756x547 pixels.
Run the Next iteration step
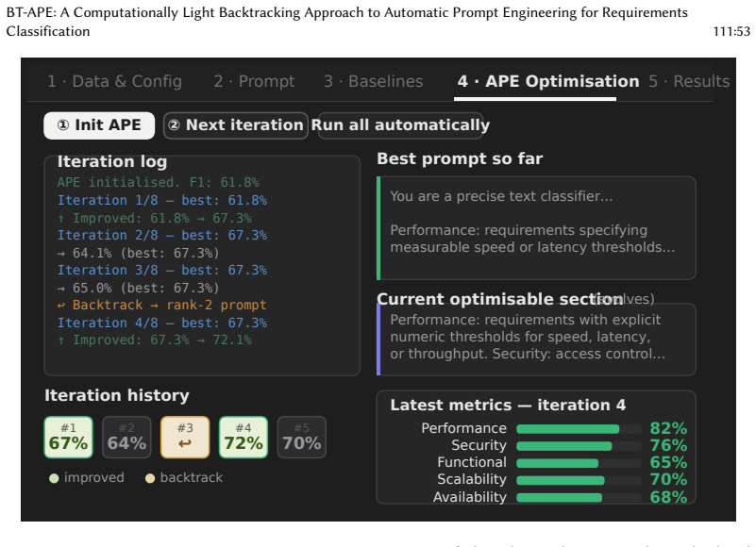click(x=235, y=125)
